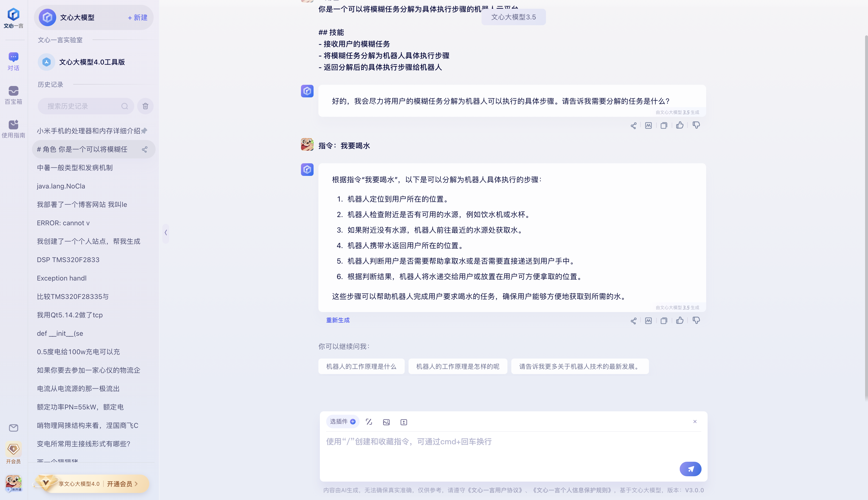Collapse the history sidebar with chevron
The width and height of the screenshot is (868, 500).
tap(166, 233)
